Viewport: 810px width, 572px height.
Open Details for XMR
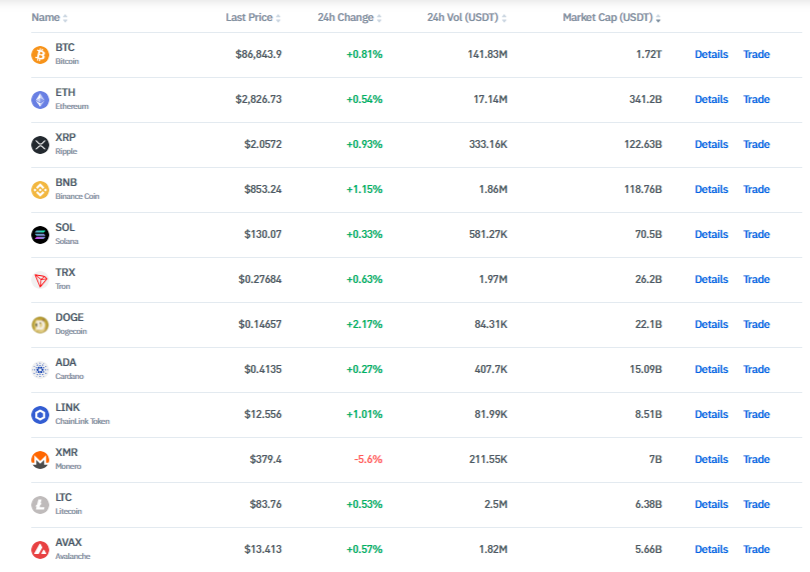point(711,459)
